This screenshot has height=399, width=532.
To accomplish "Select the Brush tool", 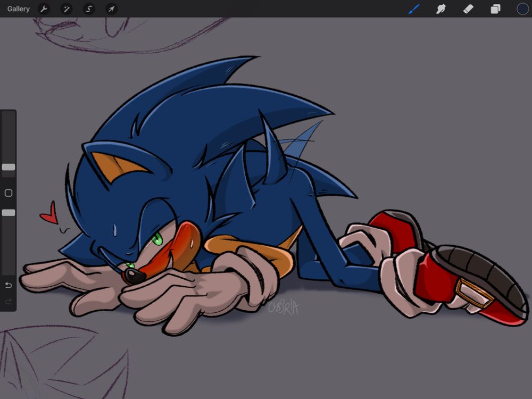I will click(414, 9).
